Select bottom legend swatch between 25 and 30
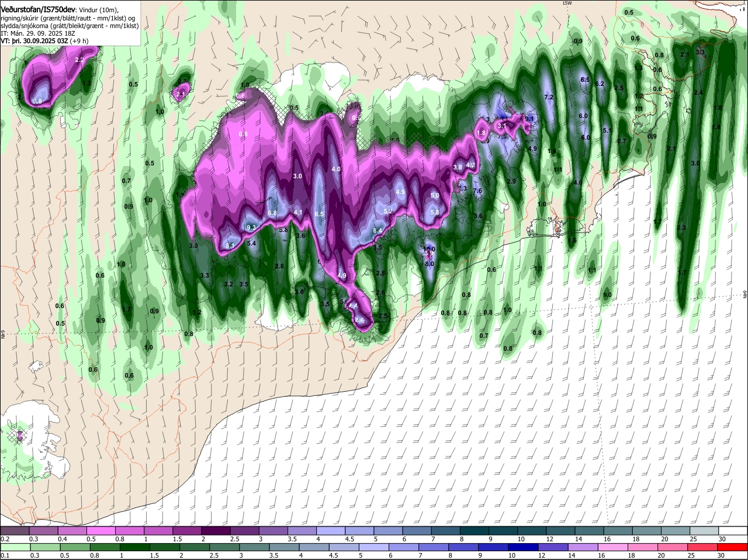The width and height of the screenshot is (748, 560). coord(703,547)
